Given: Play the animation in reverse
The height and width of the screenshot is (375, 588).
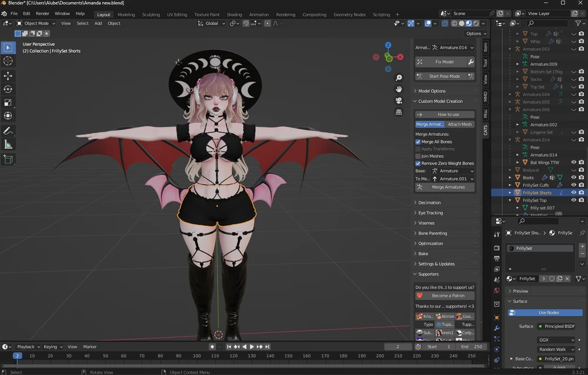Looking at the screenshot, I should [245, 347].
